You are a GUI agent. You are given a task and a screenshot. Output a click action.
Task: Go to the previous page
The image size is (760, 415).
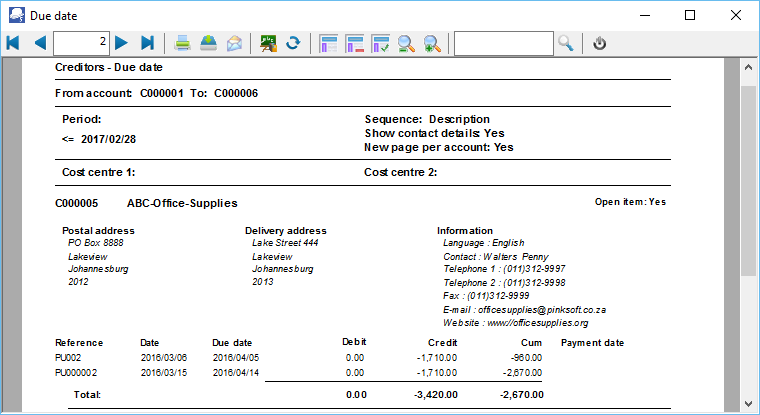40,43
